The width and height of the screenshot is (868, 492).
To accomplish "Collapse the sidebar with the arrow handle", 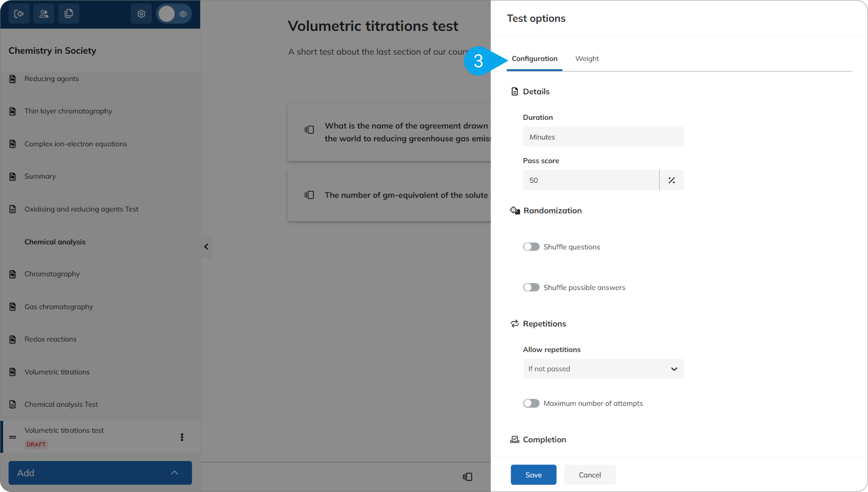I will pyautogui.click(x=207, y=247).
